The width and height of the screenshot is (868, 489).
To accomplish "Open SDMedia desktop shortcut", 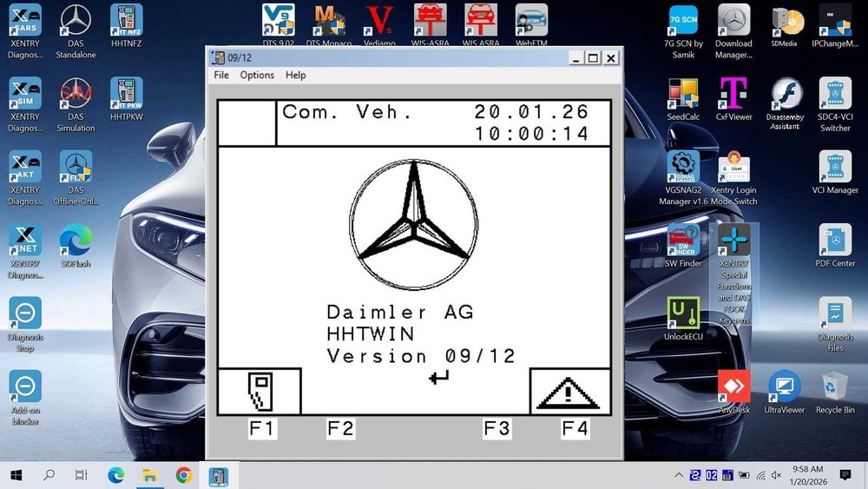I will (x=785, y=25).
